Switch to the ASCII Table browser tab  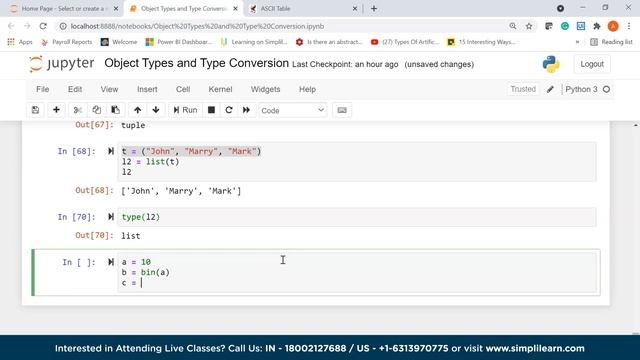pos(302,9)
